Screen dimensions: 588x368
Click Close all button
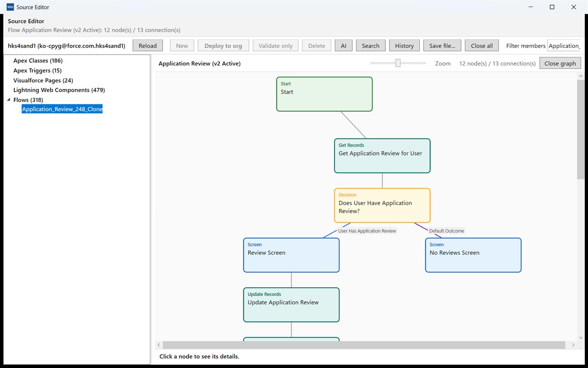pyautogui.click(x=482, y=45)
